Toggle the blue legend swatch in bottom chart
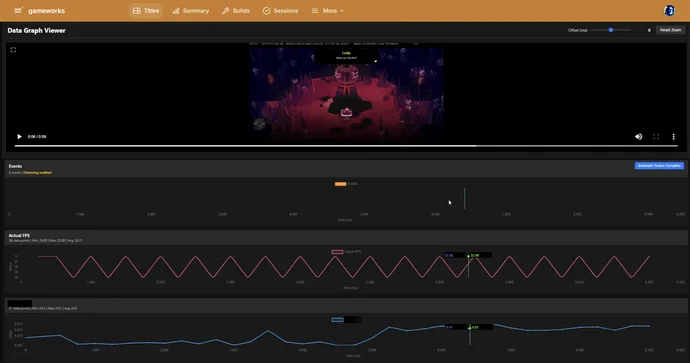 pyautogui.click(x=337, y=320)
